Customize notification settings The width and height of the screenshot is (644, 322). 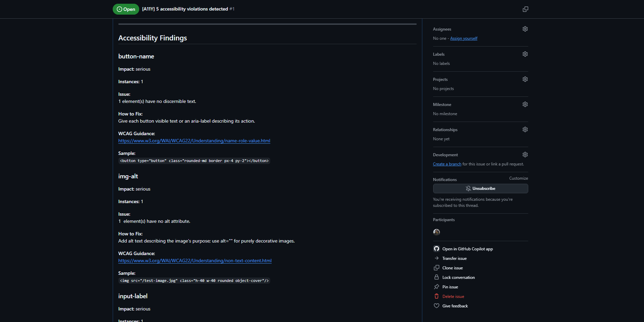click(518, 178)
